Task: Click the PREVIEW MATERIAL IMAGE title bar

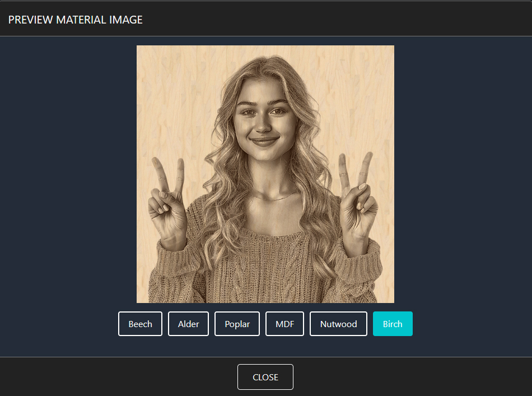Action: coord(76,19)
